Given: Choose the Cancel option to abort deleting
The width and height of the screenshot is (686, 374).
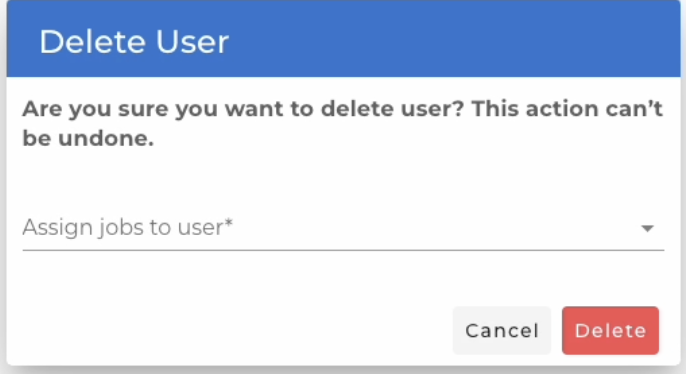Looking at the screenshot, I should 502,331.
